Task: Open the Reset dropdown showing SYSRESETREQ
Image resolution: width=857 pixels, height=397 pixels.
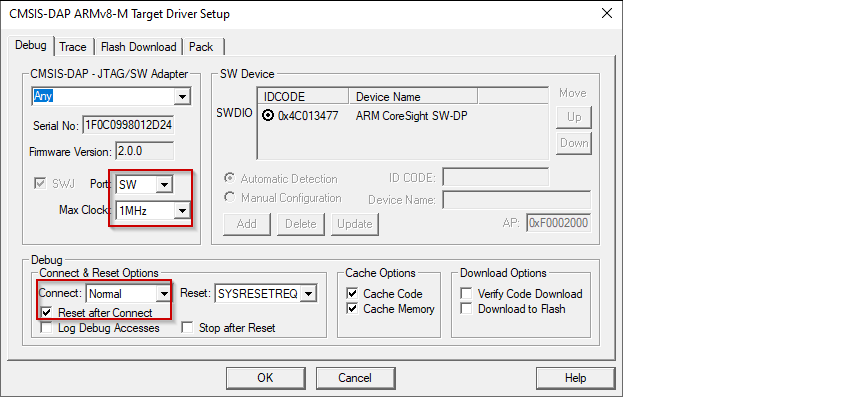Action: [x=308, y=294]
